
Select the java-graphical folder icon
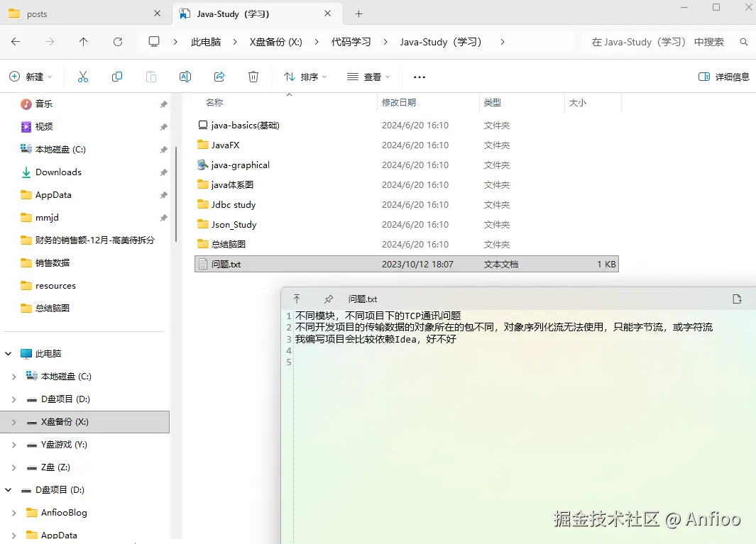pos(203,165)
